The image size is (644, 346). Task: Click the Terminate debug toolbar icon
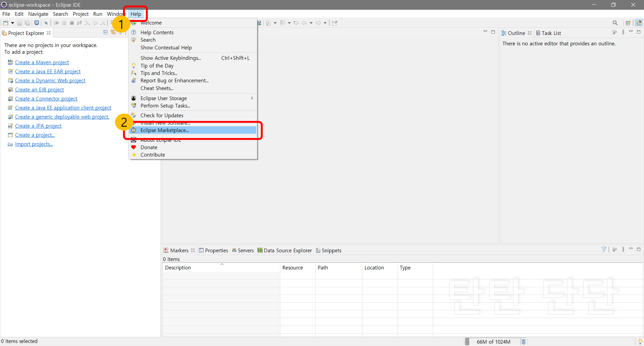(72, 23)
